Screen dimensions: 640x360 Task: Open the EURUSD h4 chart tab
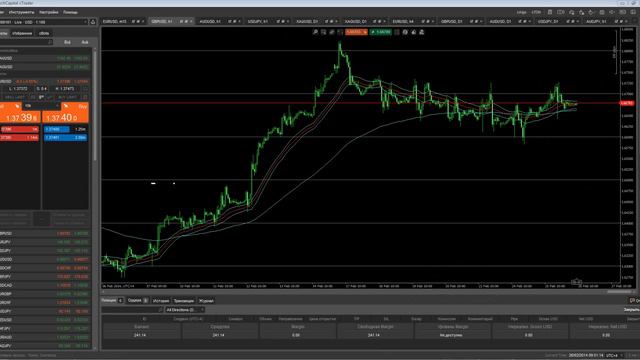[x=412, y=21]
